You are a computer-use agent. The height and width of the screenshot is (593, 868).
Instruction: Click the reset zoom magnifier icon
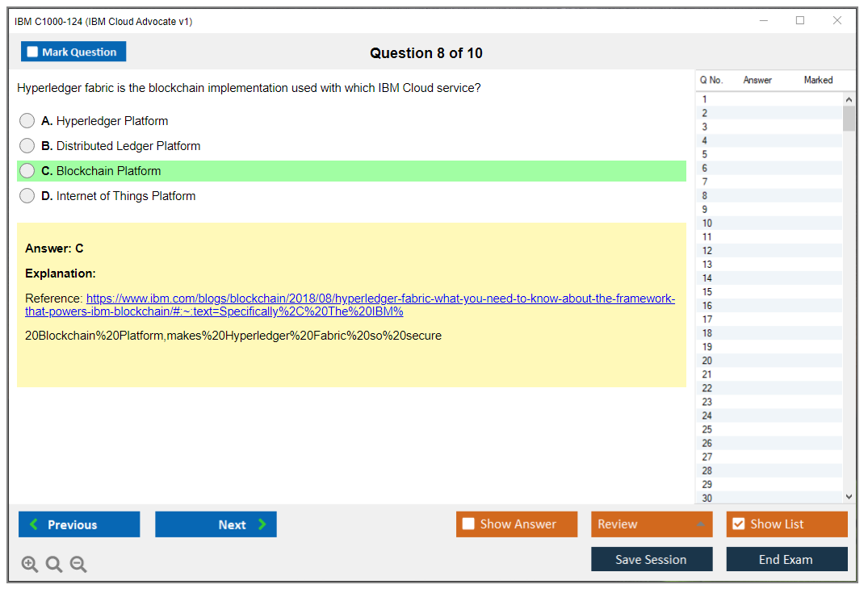coord(54,565)
